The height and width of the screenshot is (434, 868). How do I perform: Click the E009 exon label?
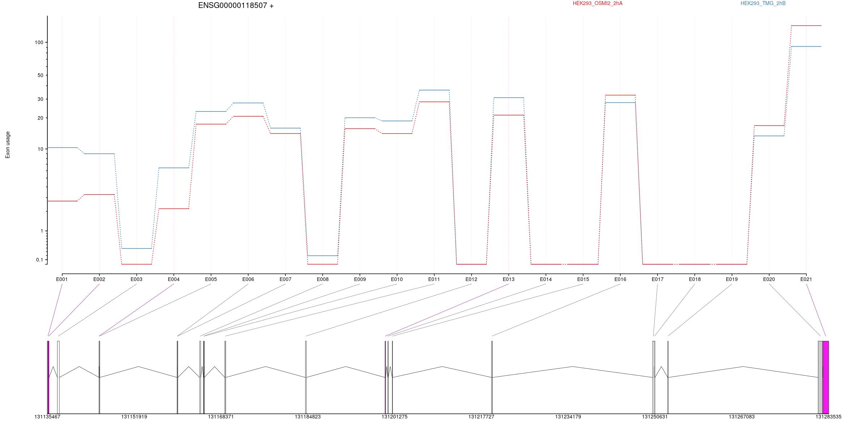tap(360, 279)
